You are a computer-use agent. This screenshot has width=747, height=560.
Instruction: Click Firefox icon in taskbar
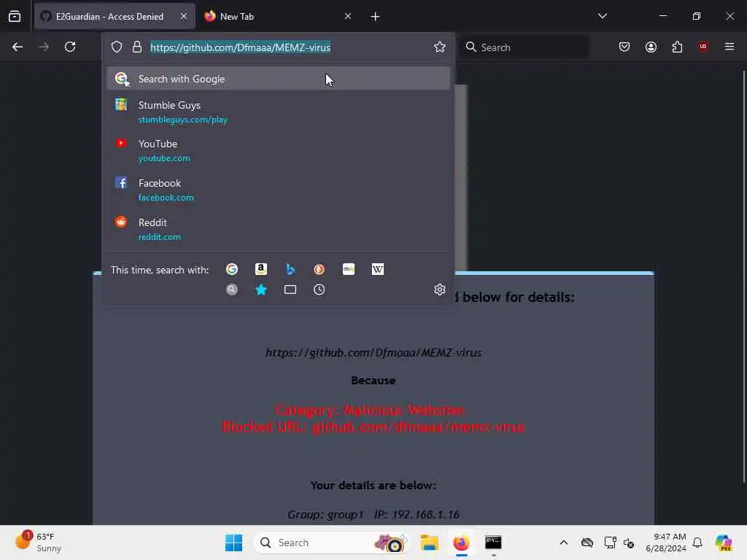461,542
